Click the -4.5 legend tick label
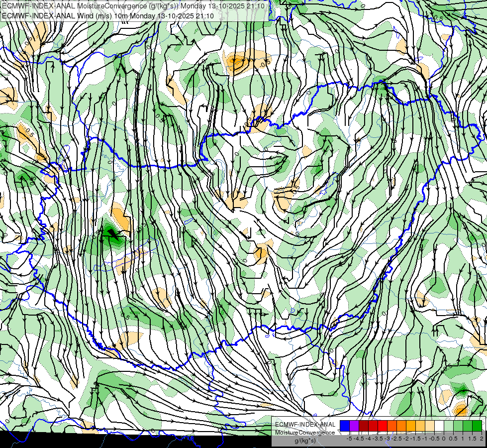 click(x=359, y=439)
